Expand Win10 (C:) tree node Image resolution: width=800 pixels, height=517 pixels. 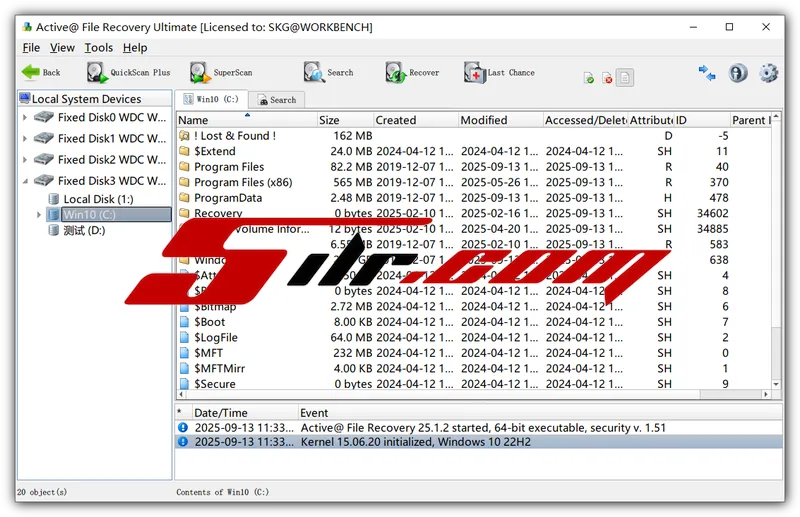[39, 214]
